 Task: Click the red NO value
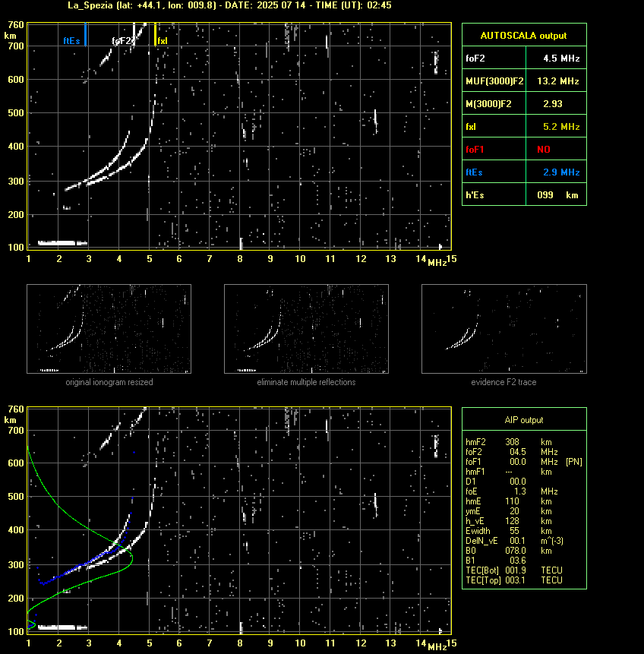coord(544,150)
